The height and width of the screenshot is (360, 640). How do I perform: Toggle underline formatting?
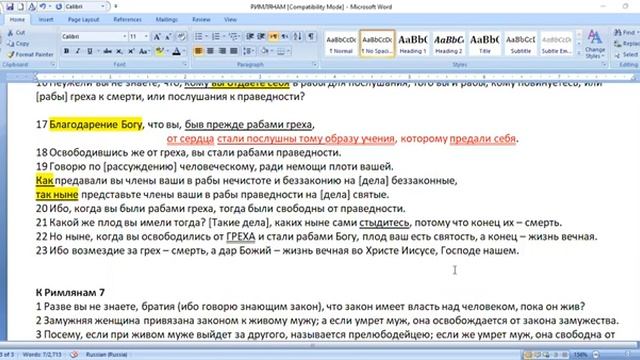[x=89, y=51]
